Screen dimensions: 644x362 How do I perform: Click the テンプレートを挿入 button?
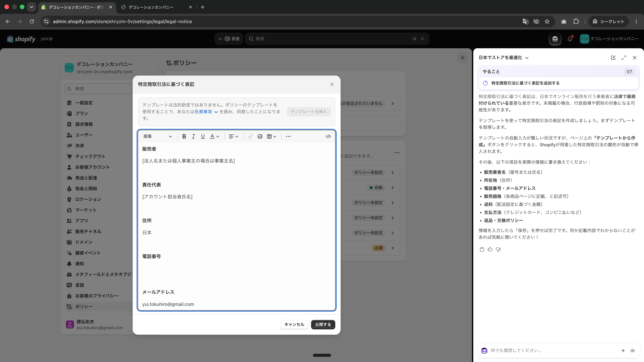[x=309, y=112]
